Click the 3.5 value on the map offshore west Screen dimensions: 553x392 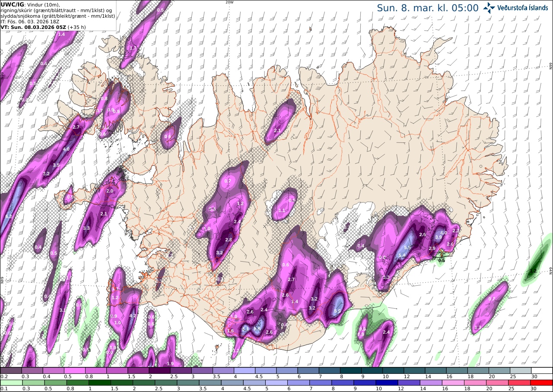(56, 165)
